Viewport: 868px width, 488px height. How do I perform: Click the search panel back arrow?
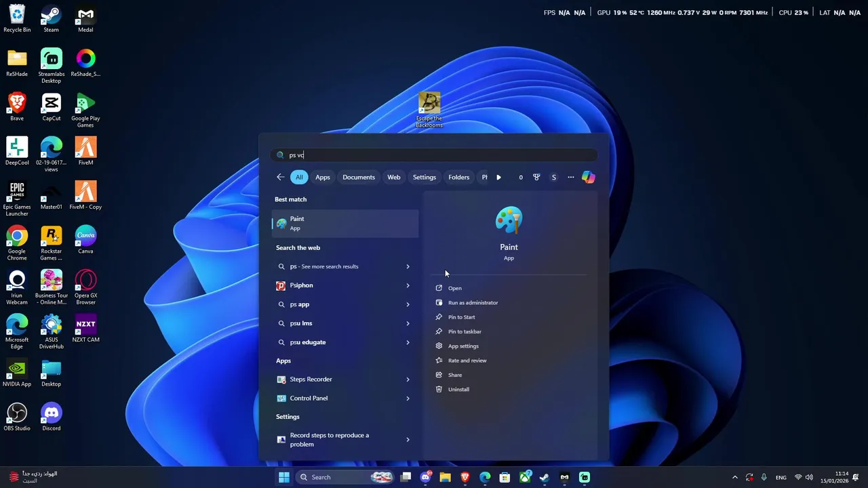tap(281, 177)
